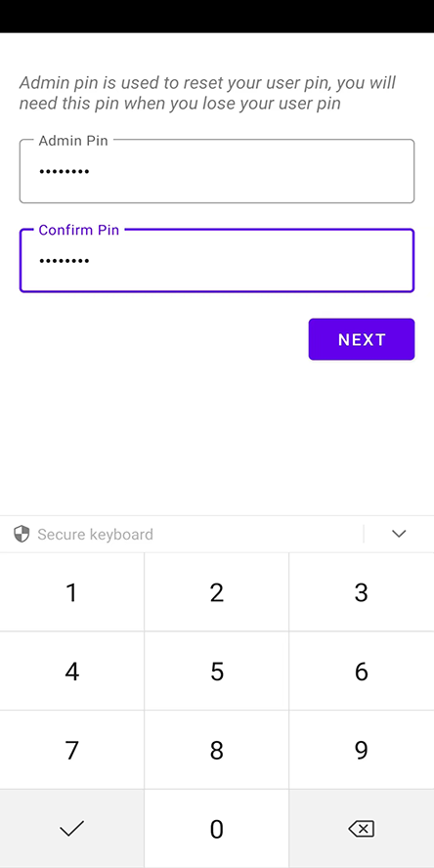Tap the checkmark confirm key
This screenshot has width=434, height=868.
(x=72, y=829)
